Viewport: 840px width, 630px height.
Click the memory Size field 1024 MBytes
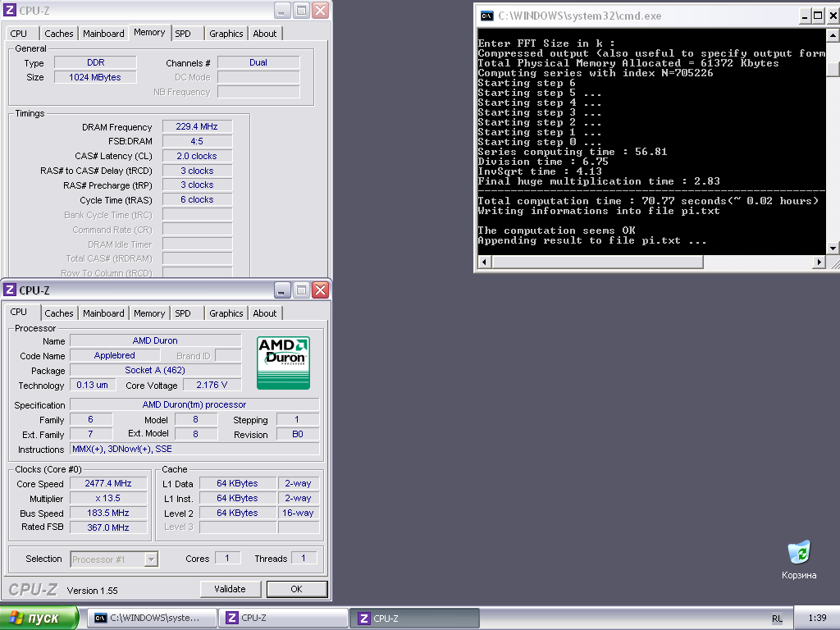point(95,77)
